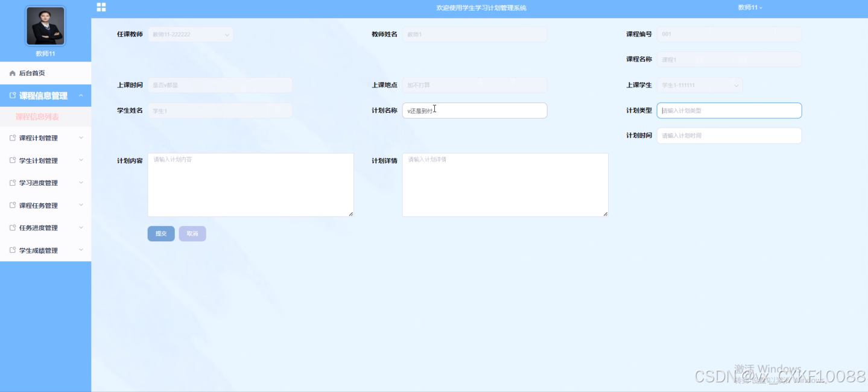Open the 任课教师 dropdown
The image size is (868, 392).
190,34
